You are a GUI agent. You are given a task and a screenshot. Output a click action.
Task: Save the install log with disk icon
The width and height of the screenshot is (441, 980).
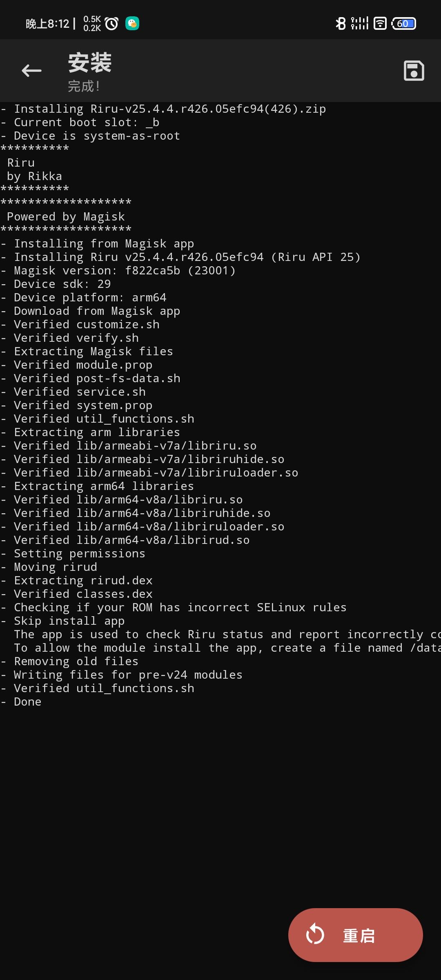pyautogui.click(x=414, y=71)
